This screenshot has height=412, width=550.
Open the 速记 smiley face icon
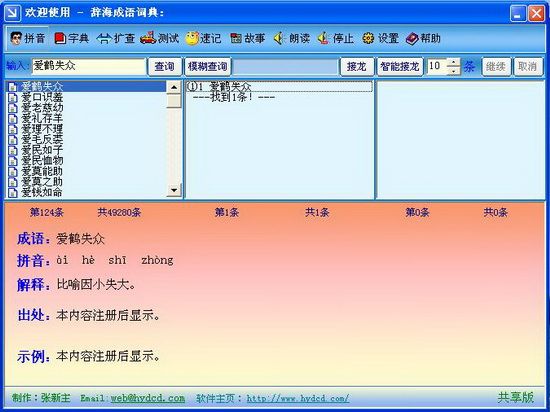192,38
